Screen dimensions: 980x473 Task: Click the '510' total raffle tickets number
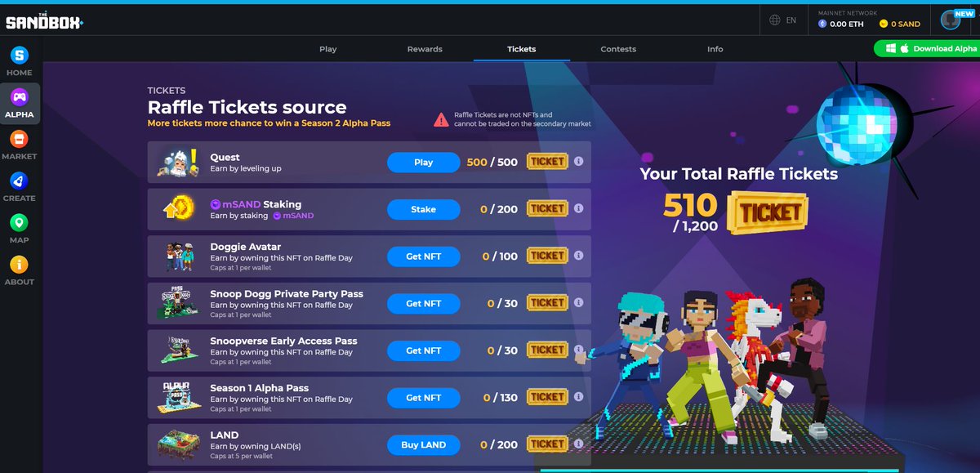pyautogui.click(x=690, y=204)
